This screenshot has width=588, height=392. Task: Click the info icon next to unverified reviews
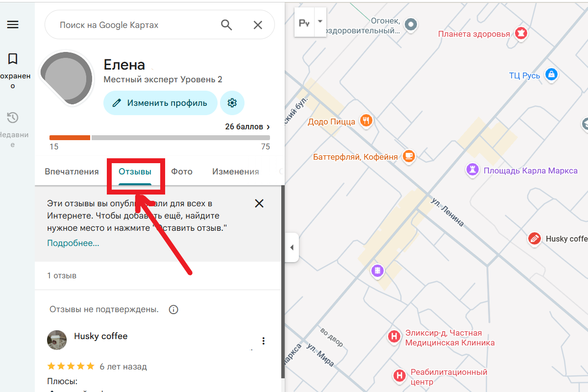(x=173, y=309)
